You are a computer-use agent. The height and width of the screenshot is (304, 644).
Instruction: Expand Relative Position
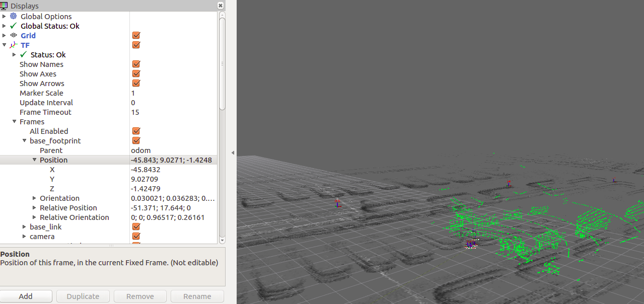coord(34,207)
